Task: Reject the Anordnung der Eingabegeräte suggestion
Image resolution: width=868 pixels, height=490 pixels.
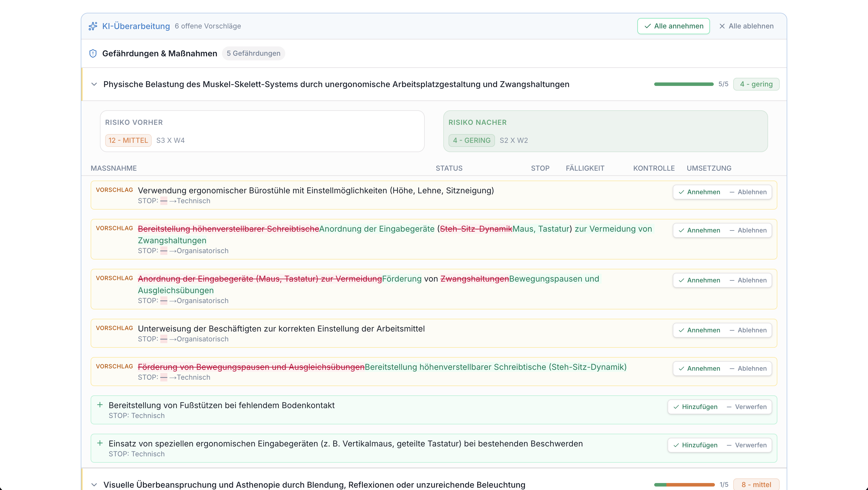Action: [748, 230]
